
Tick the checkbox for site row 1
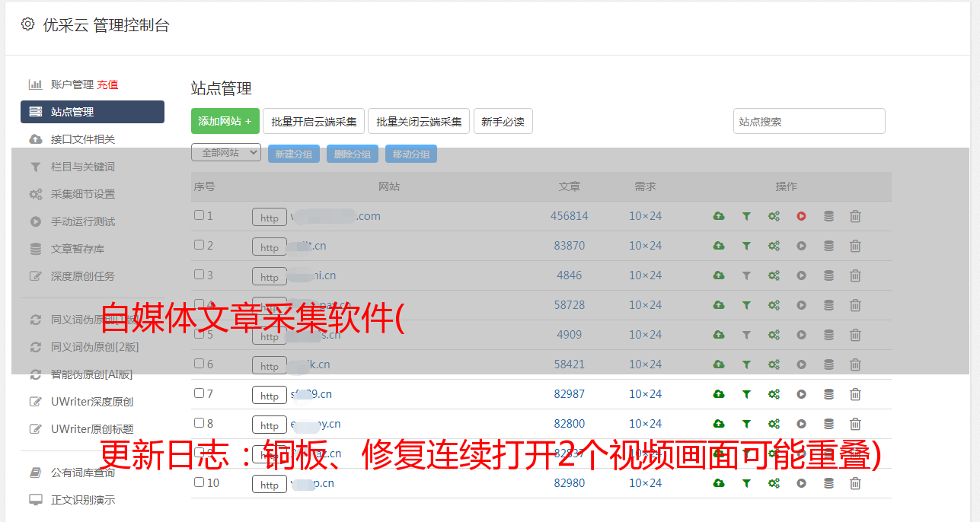[x=199, y=215]
